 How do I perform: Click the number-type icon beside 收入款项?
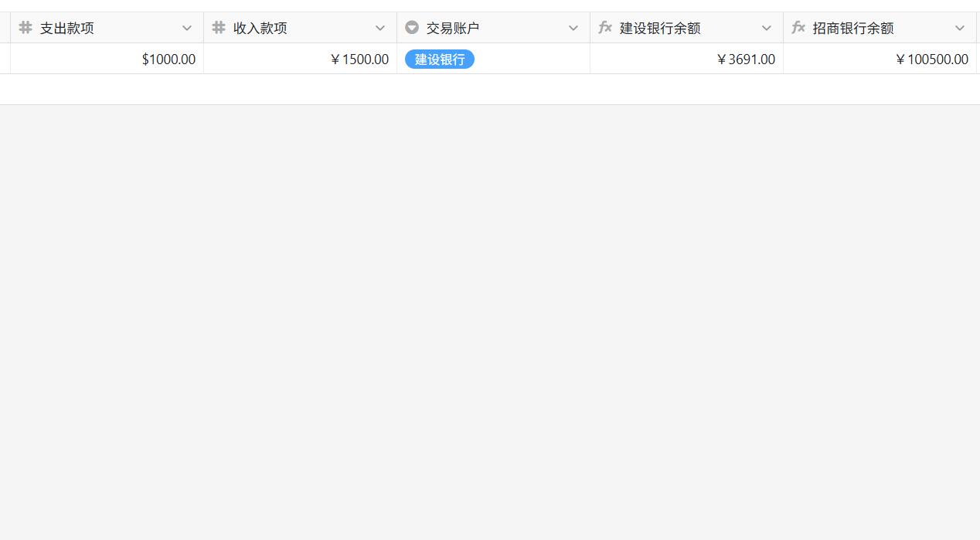(219, 28)
